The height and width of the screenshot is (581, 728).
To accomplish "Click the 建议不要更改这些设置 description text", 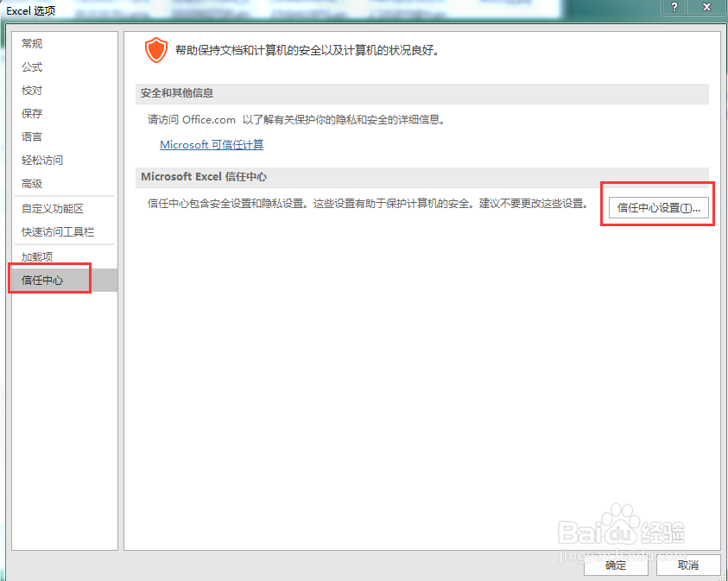I will click(x=534, y=203).
